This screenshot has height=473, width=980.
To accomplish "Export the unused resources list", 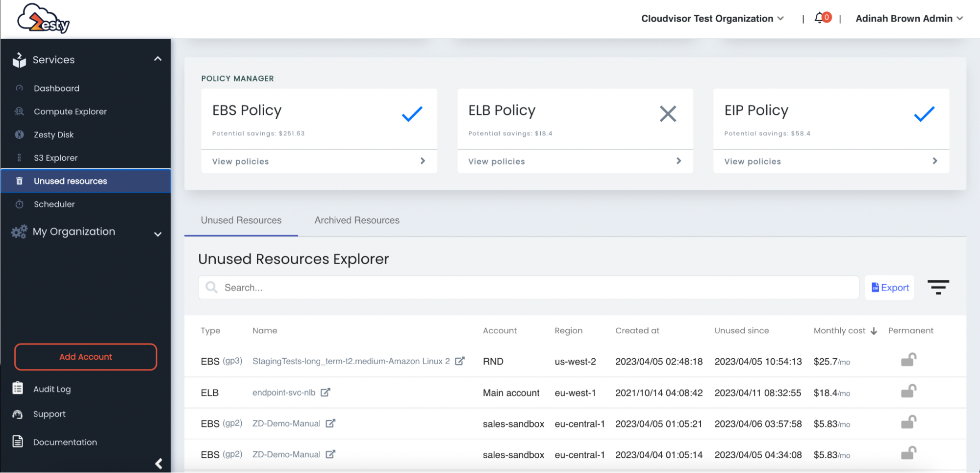I will 890,288.
